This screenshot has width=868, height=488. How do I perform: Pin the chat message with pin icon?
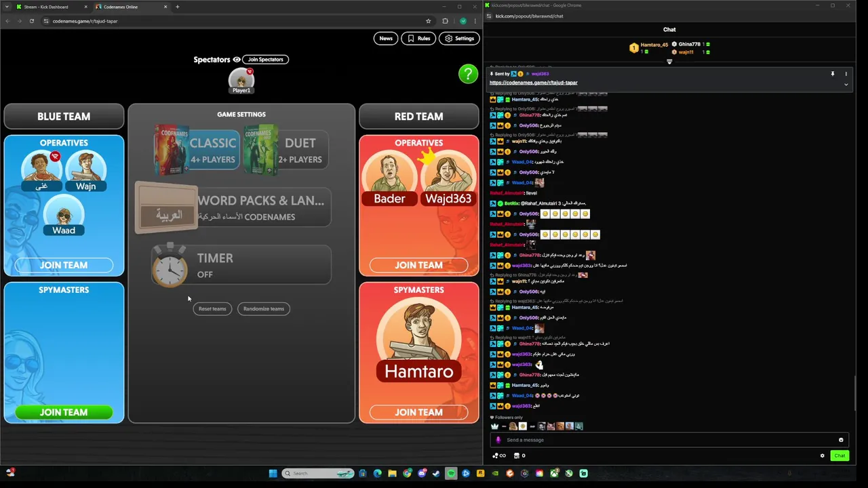pos(833,74)
